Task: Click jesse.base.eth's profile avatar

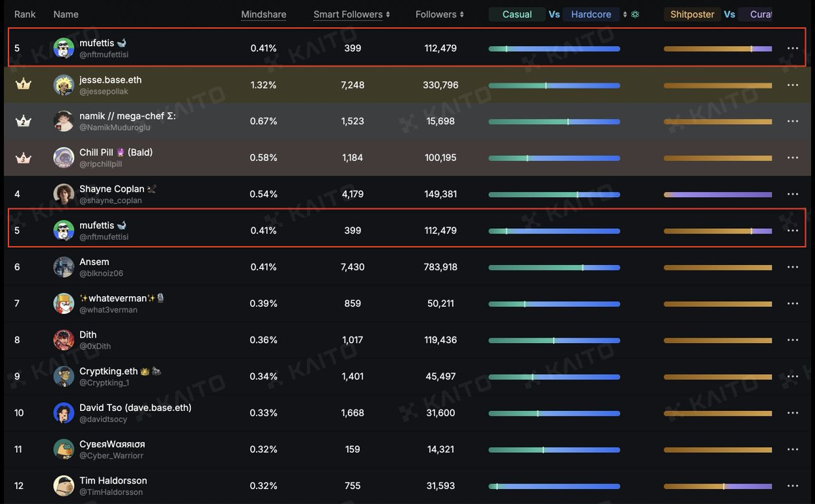Action: [x=64, y=85]
